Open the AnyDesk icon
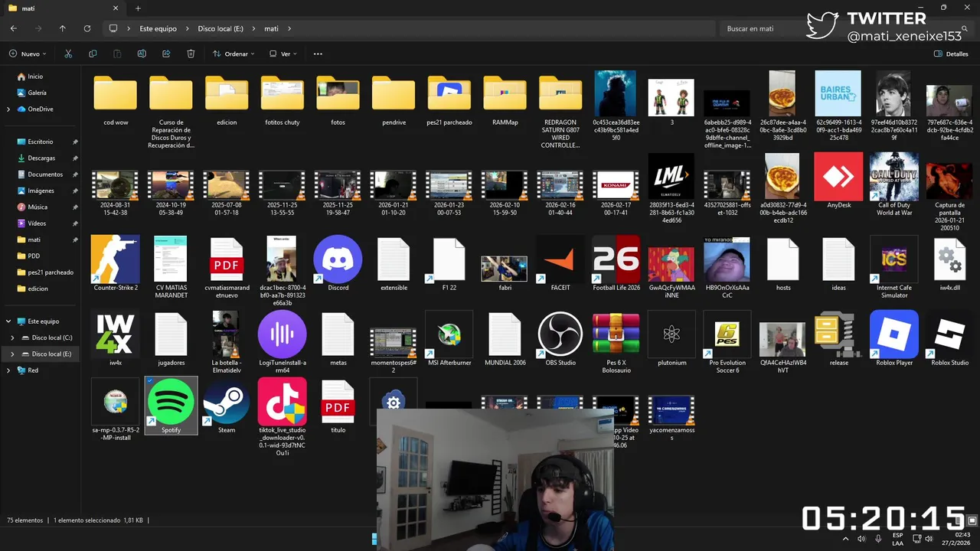The height and width of the screenshot is (551, 980). (x=838, y=177)
